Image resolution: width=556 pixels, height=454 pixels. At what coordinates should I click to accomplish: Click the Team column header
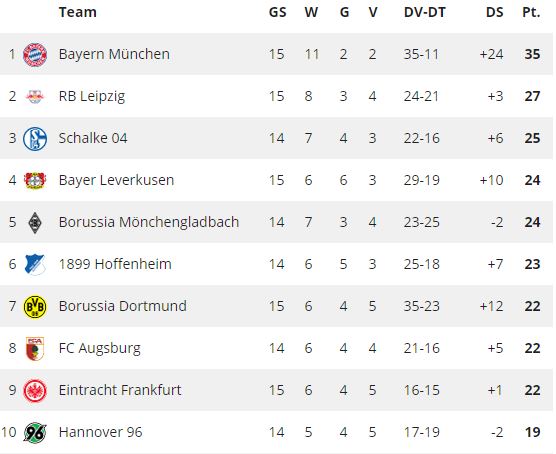click(77, 12)
